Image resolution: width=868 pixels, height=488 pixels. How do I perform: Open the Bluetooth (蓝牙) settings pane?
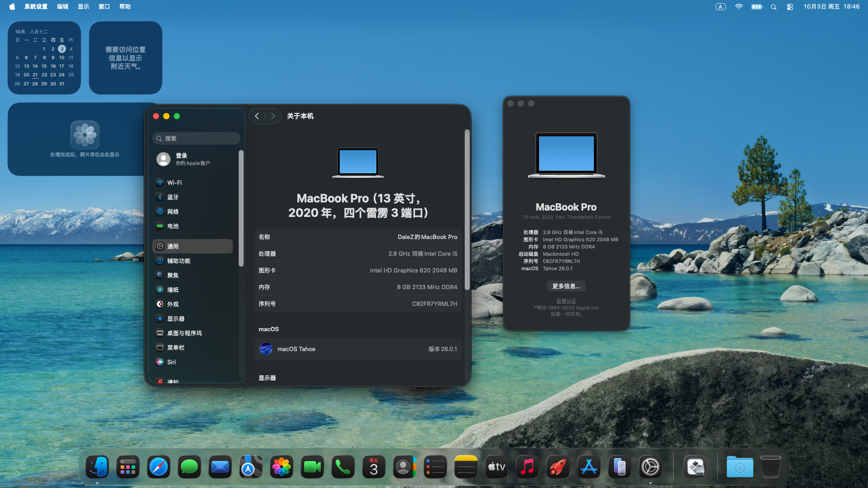tap(173, 197)
